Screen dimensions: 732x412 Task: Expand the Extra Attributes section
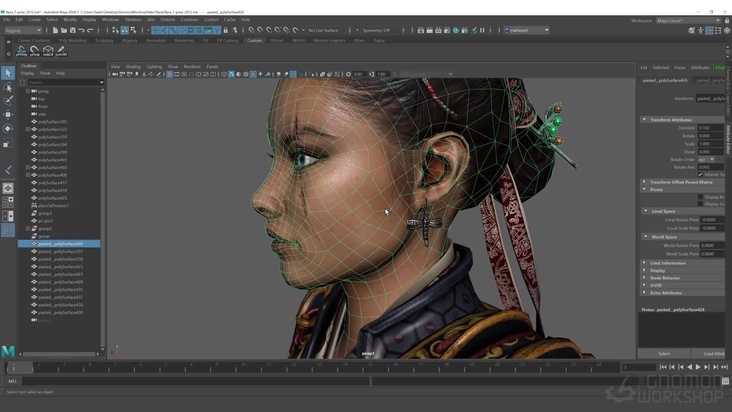click(x=644, y=293)
